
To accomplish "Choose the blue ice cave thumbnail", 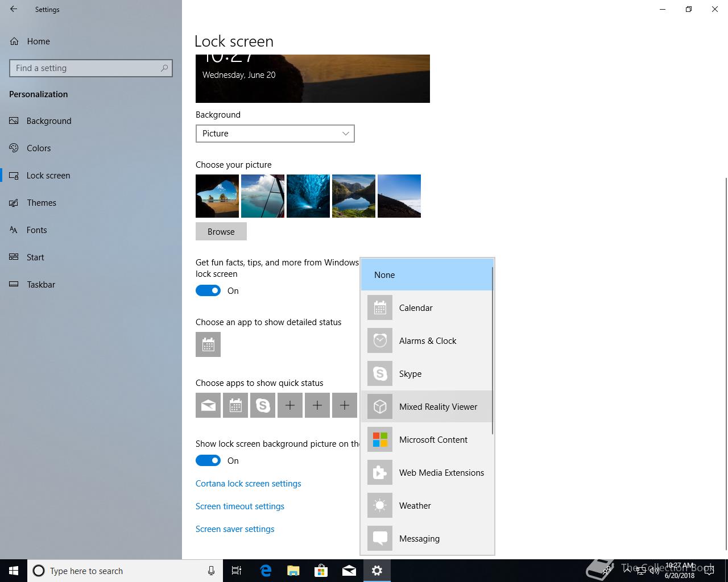I will pyautogui.click(x=308, y=196).
